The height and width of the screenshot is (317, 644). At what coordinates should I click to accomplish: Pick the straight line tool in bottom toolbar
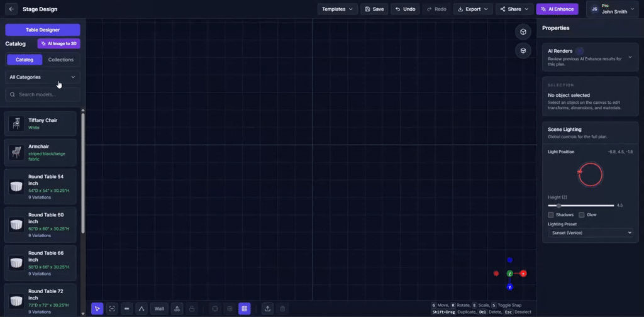tap(126, 309)
